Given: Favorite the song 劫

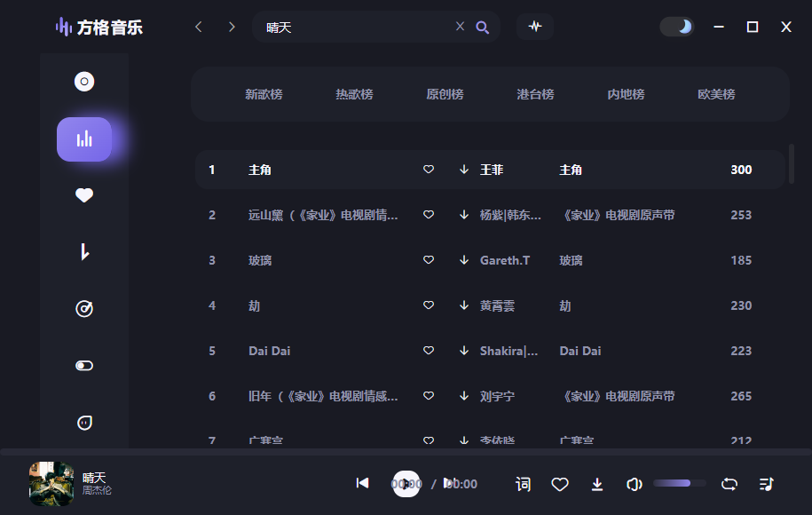Looking at the screenshot, I should 429,305.
